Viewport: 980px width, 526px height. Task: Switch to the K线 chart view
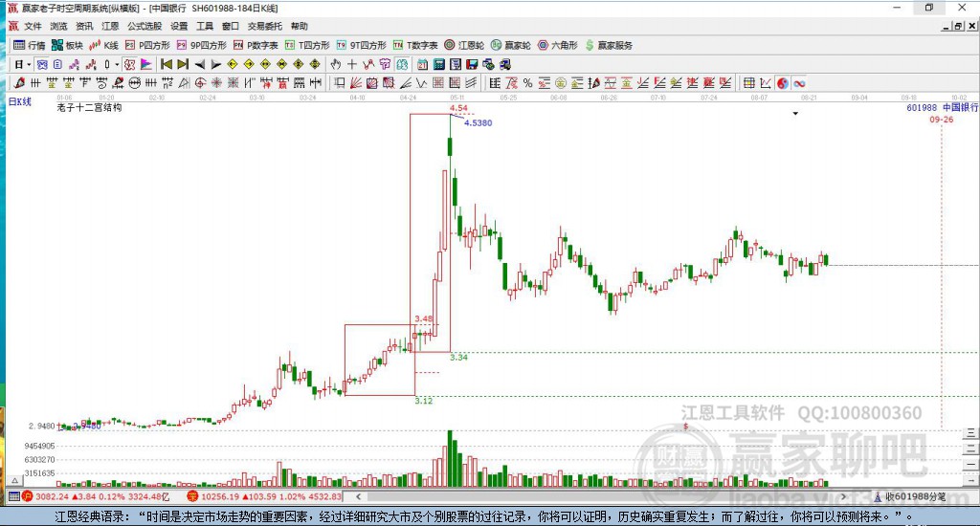103,45
